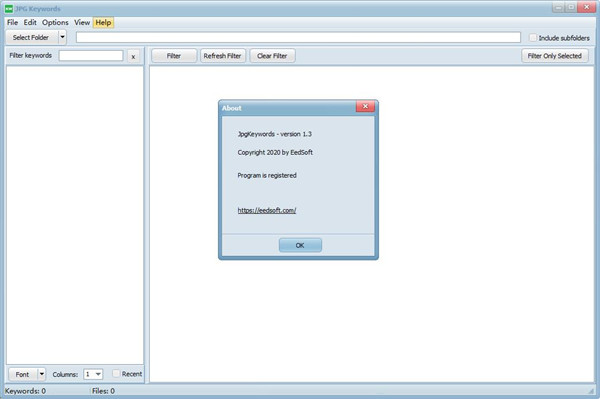This screenshot has height=399, width=600.
Task: Enable the Include subfolders checkbox
Action: click(533, 37)
